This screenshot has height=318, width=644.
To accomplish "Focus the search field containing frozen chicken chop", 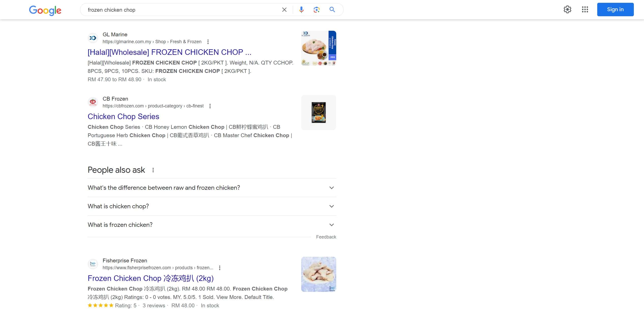I will (x=182, y=10).
